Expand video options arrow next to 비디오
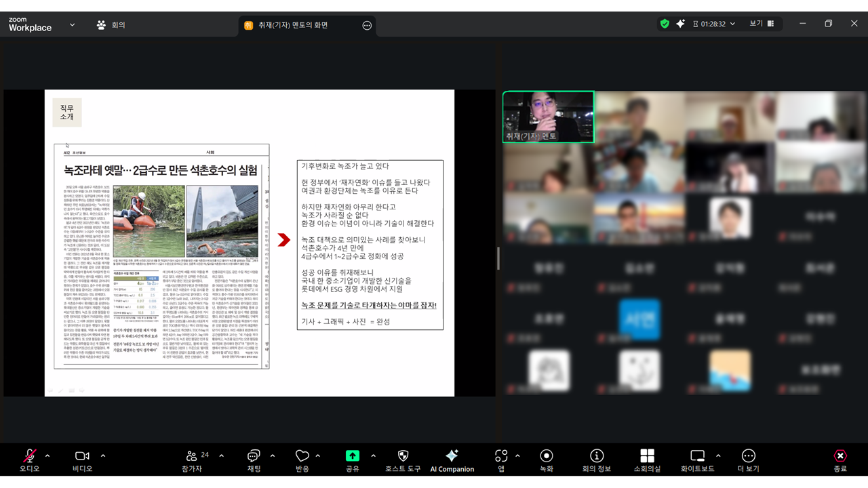The image size is (868, 488). point(103,455)
